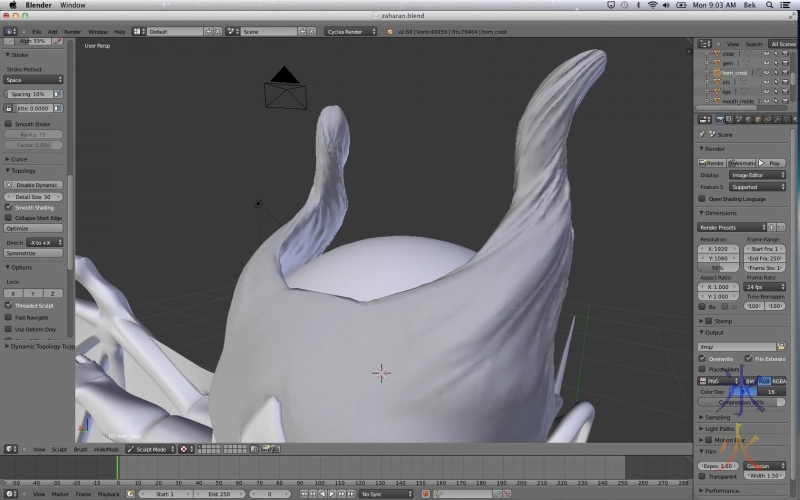Click the Optimize button

[33, 228]
